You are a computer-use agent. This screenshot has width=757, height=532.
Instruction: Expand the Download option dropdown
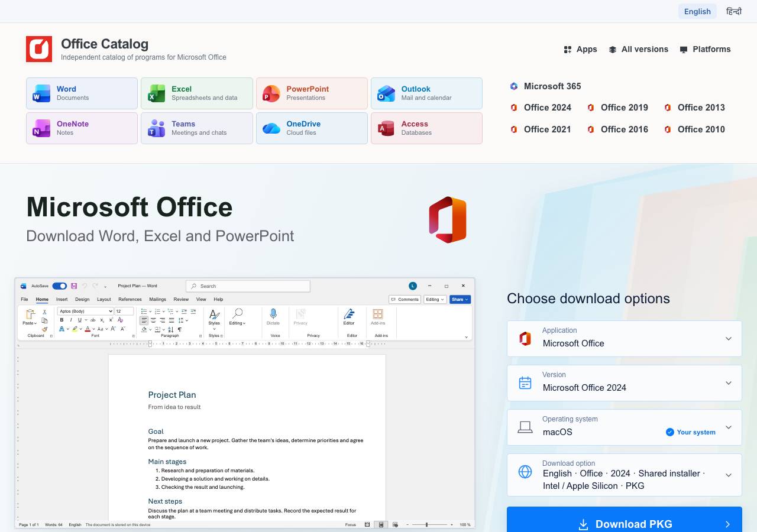(625, 475)
